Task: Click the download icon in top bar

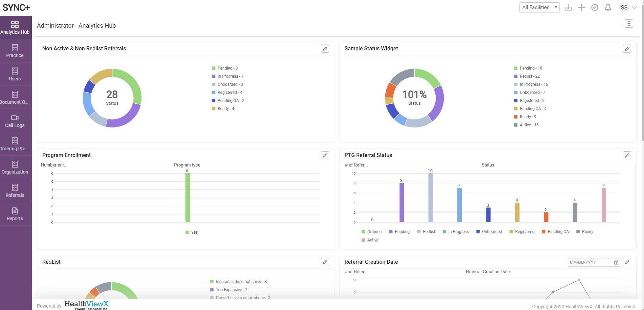Action: pyautogui.click(x=568, y=7)
